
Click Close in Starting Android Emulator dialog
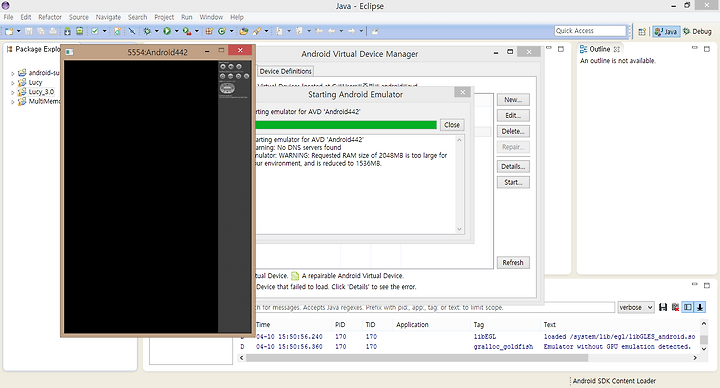452,125
